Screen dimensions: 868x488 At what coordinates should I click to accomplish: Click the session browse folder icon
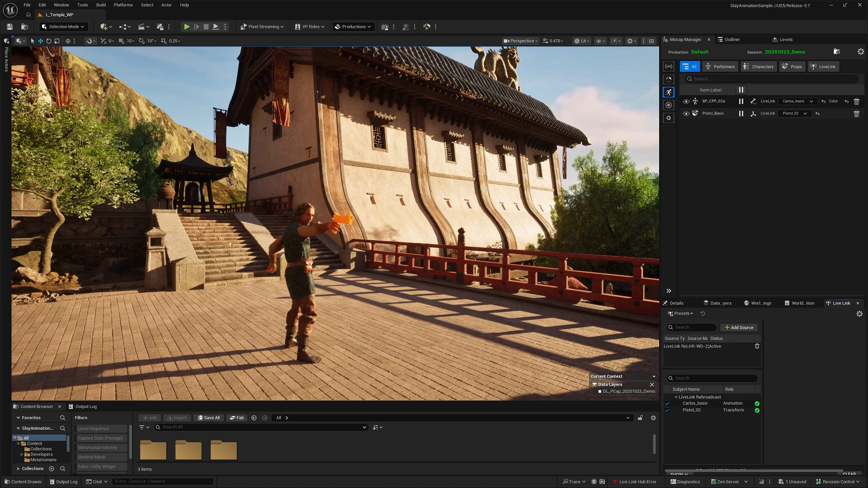pos(837,52)
